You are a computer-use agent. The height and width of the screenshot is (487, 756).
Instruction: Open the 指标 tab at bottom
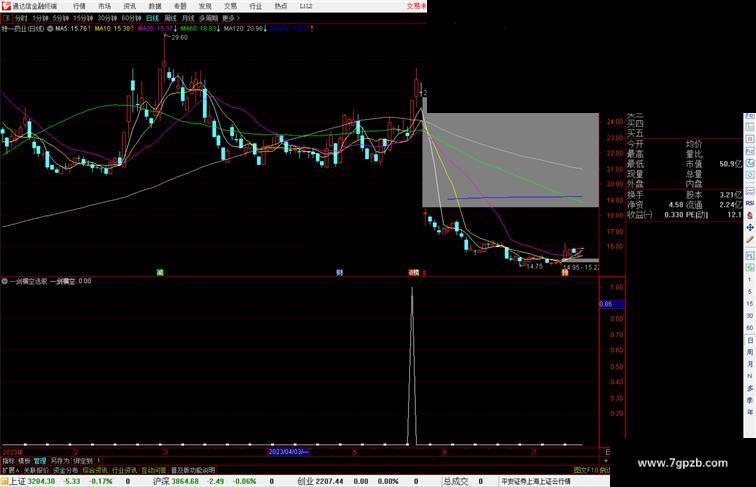[7, 461]
